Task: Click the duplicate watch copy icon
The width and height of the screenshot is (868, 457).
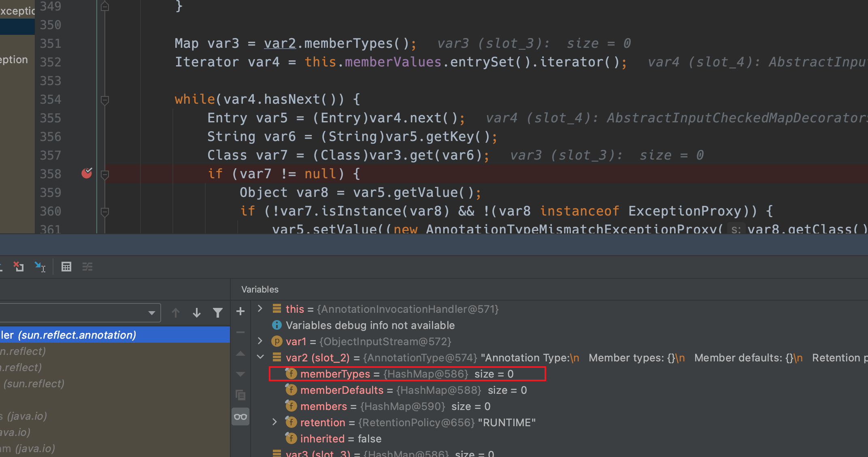Action: (240, 395)
